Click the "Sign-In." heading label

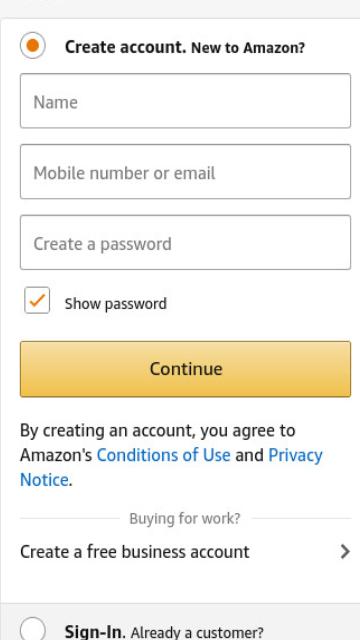click(95, 632)
